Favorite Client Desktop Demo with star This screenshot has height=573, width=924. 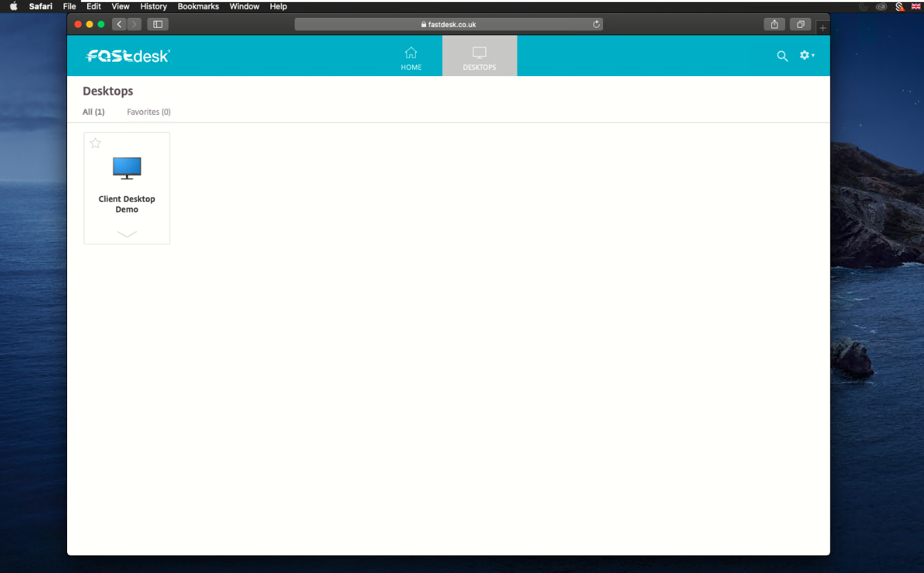click(x=95, y=143)
